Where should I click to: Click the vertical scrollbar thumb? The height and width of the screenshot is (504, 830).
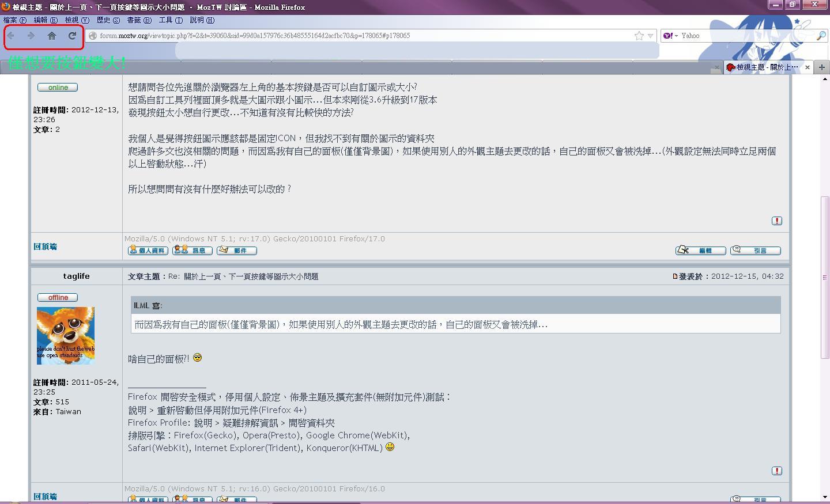pyautogui.click(x=825, y=276)
